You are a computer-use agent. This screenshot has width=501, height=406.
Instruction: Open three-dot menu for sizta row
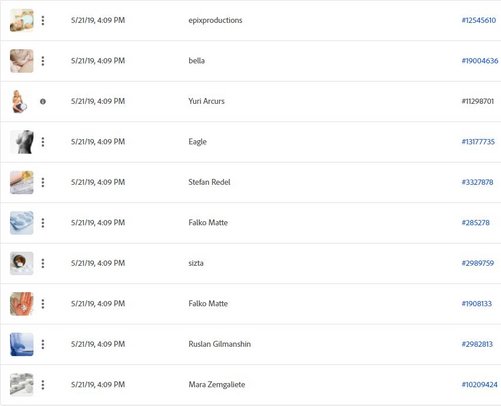43,263
